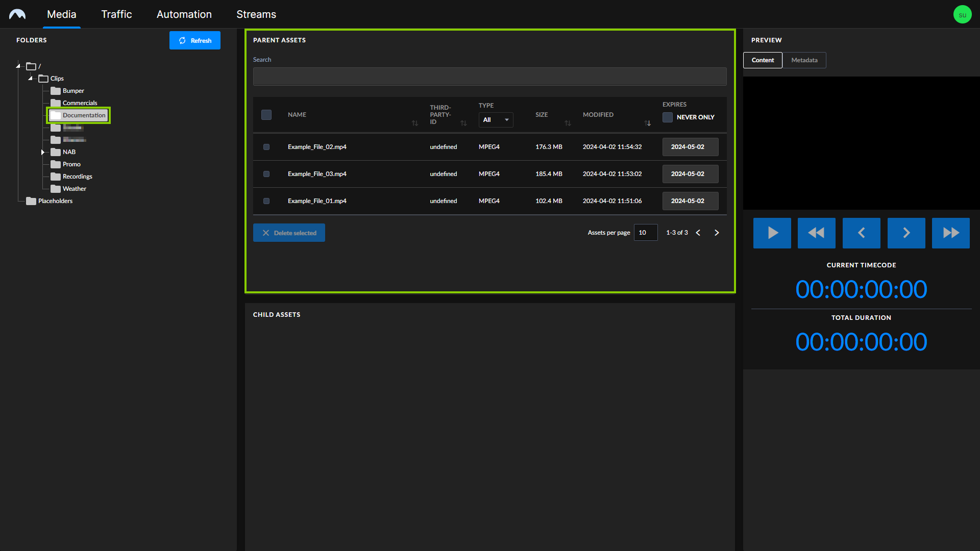The width and height of the screenshot is (980, 551).
Task: Select the Media top navigation tab
Action: pos(61,14)
